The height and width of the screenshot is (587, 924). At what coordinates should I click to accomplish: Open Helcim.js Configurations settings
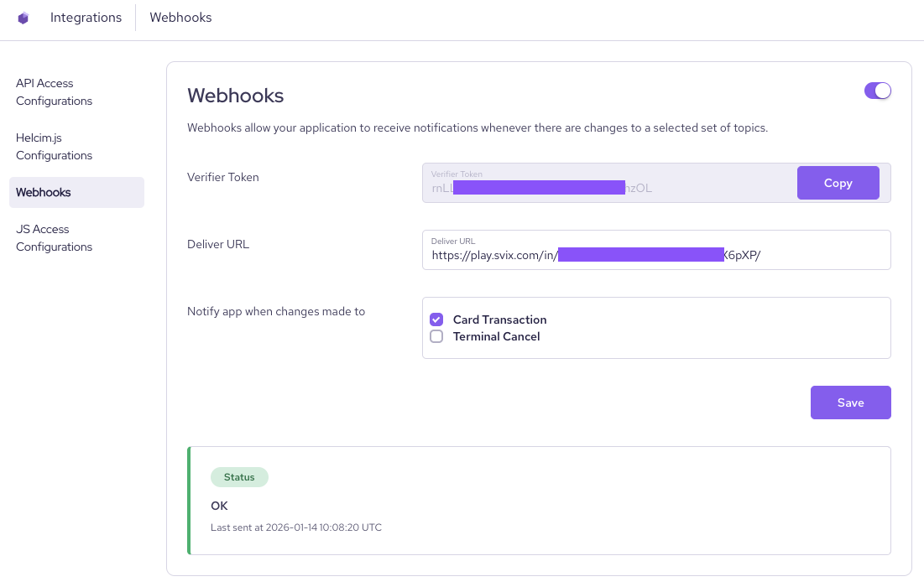pos(52,146)
